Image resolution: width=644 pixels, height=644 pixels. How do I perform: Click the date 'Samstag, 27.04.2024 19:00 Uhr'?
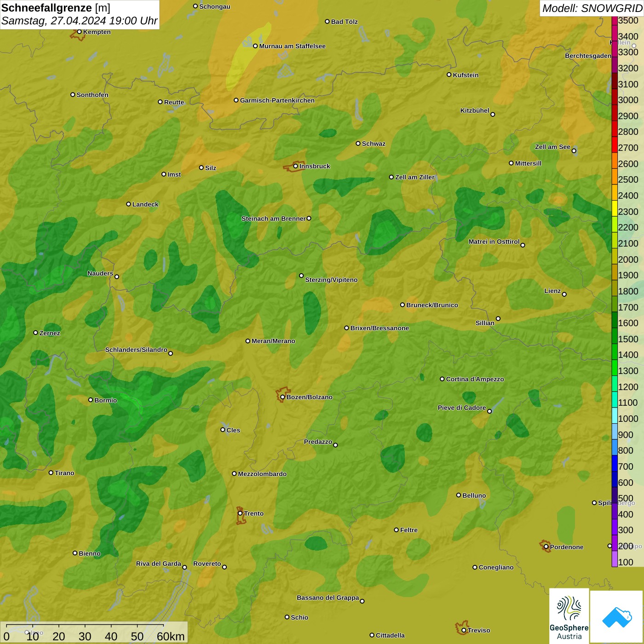coord(80,21)
